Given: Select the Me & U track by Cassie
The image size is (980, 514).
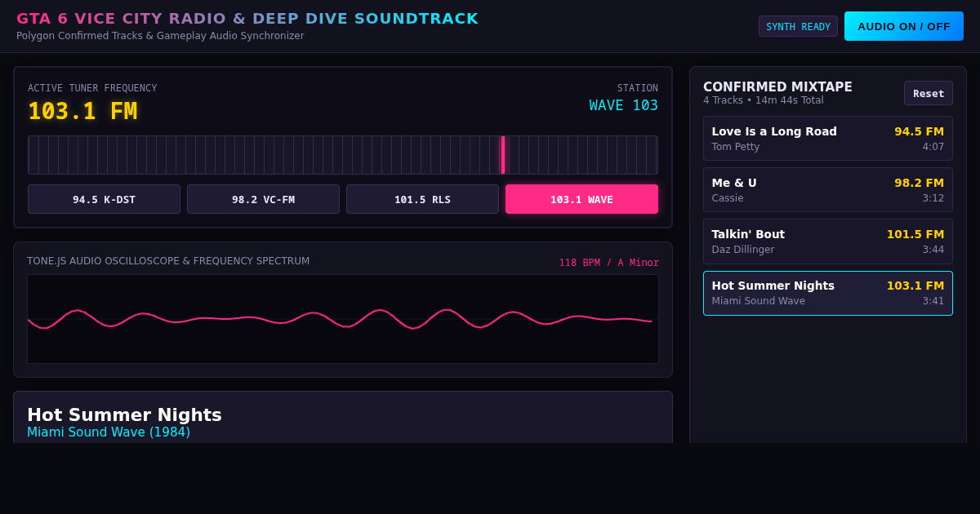Looking at the screenshot, I should point(828,190).
